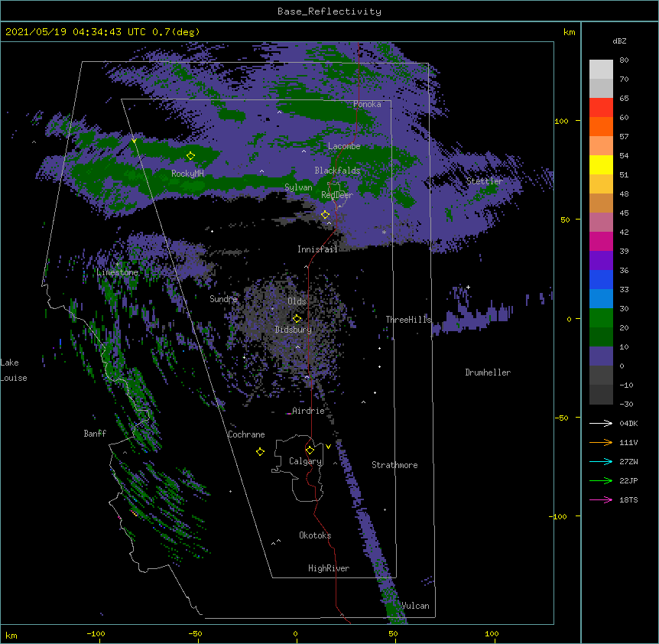
Task: Click the green arrow icon for 22JP
Action: (x=601, y=480)
